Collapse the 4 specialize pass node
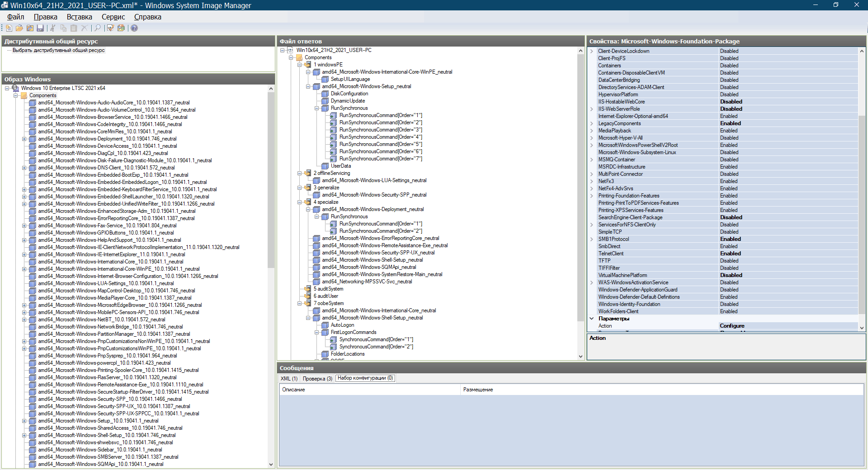 [x=300, y=202]
